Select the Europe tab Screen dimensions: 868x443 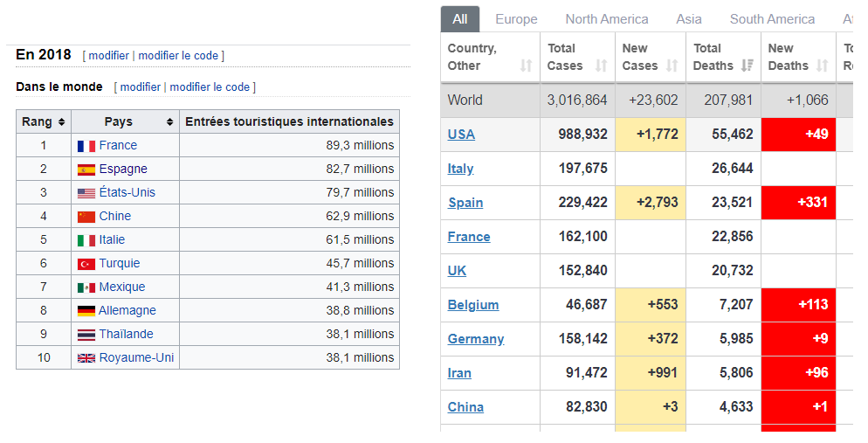[516, 19]
